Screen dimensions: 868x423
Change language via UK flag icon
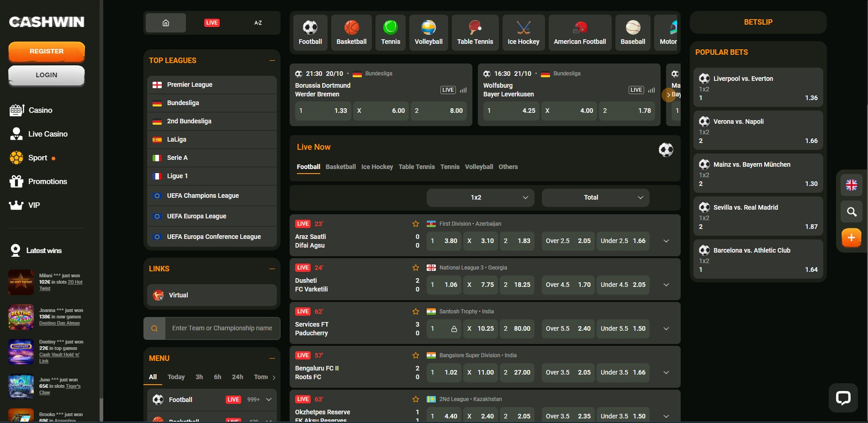tap(852, 185)
